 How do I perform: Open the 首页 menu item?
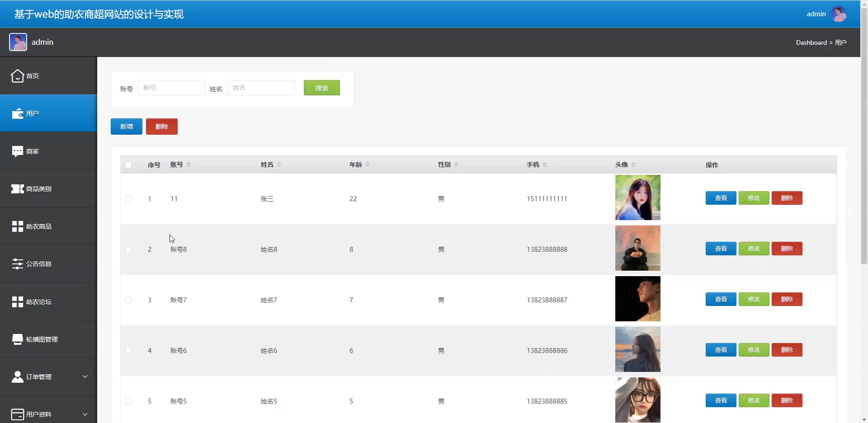48,76
